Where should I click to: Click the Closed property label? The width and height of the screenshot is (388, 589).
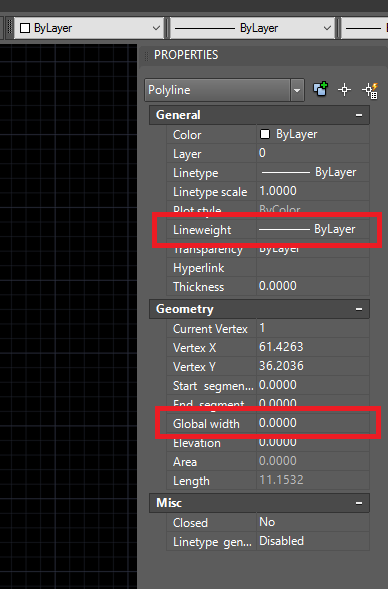click(190, 523)
